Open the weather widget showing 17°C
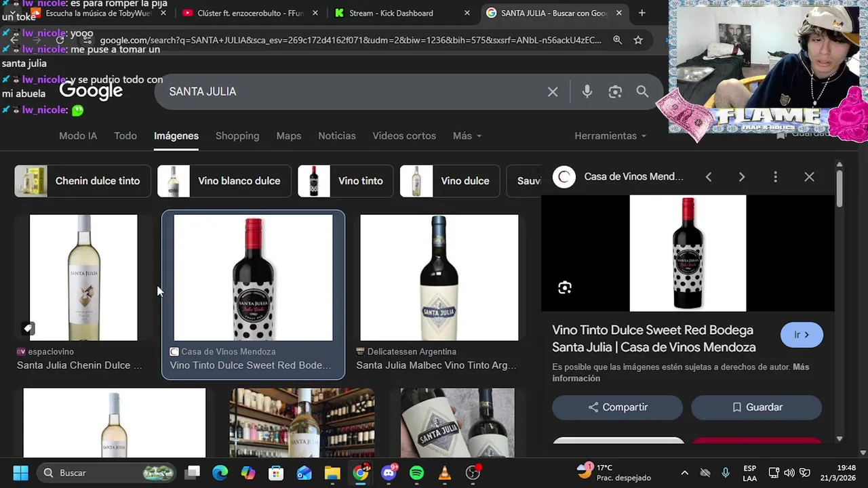 point(614,472)
